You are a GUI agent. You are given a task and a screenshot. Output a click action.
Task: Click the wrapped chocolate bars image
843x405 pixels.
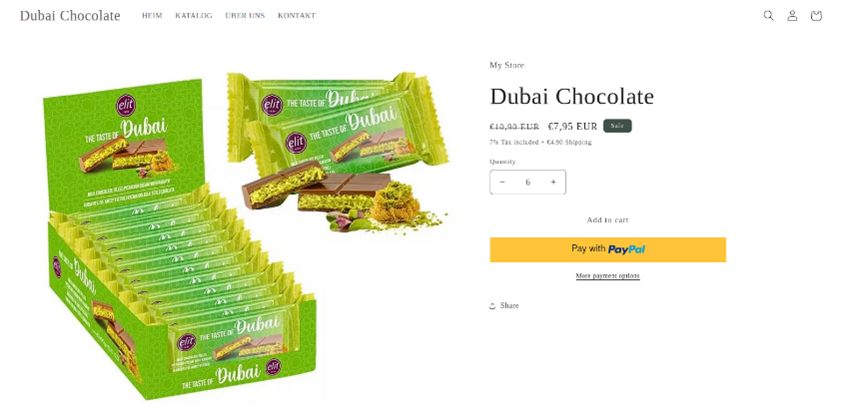(x=338, y=152)
